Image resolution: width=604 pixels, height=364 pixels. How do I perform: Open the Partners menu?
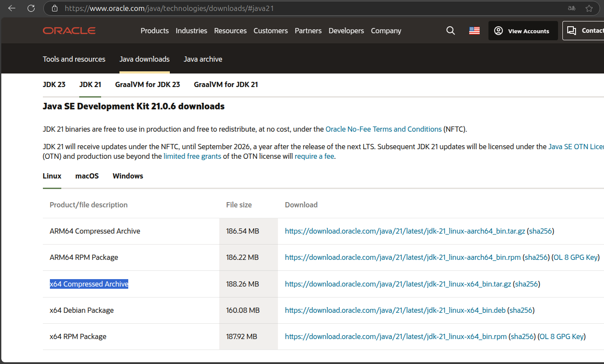point(308,31)
